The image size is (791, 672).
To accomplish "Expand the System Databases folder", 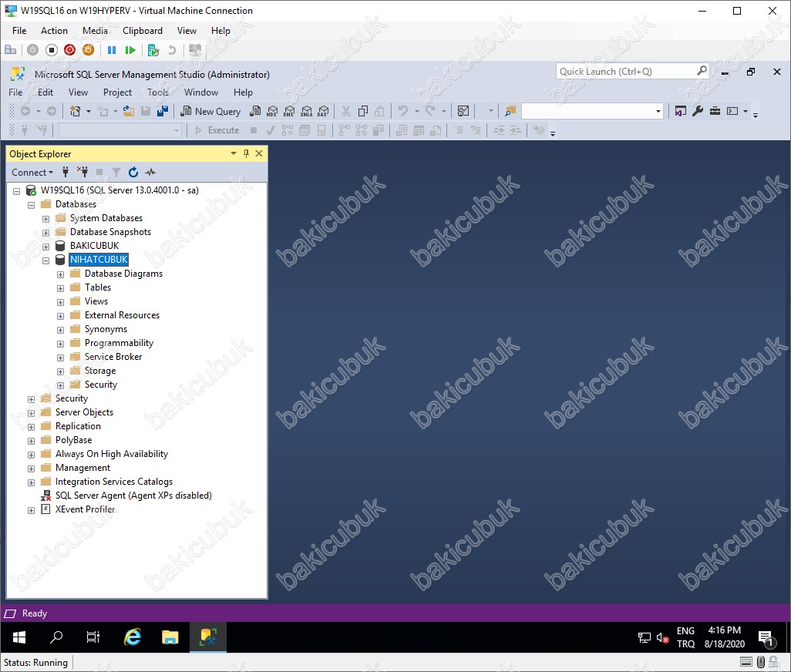I will pyautogui.click(x=46, y=219).
